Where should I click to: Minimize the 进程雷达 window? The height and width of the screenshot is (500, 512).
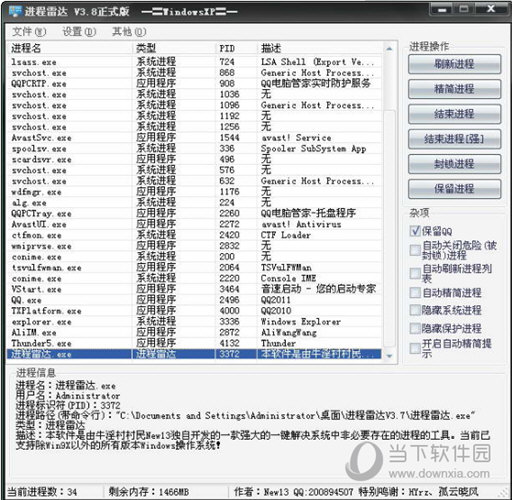click(442, 10)
